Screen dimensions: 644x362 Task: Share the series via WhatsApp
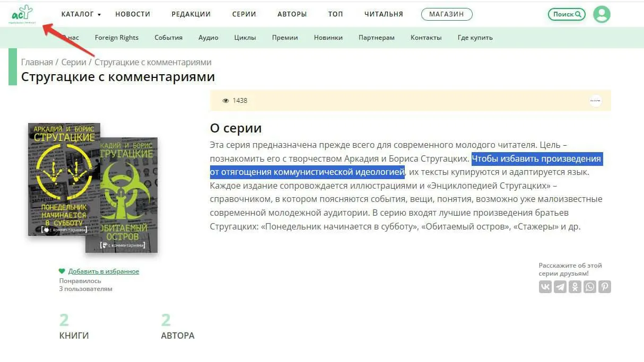(590, 286)
